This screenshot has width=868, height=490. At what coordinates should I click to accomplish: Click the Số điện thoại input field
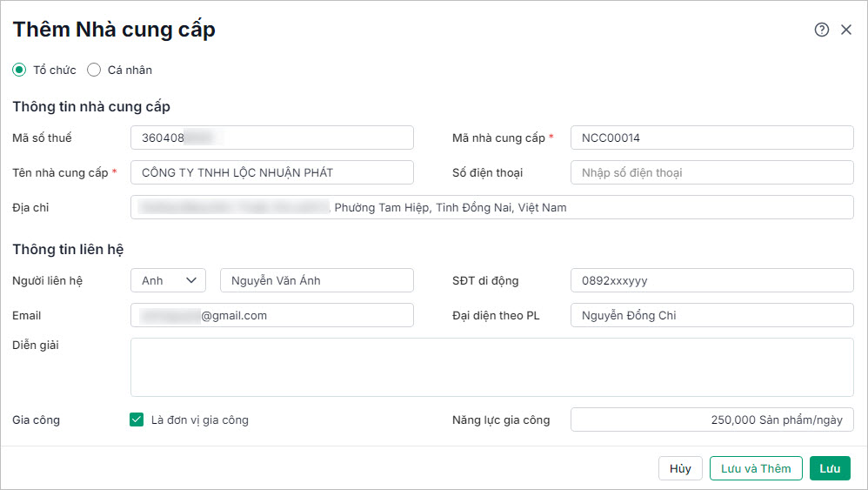click(711, 172)
